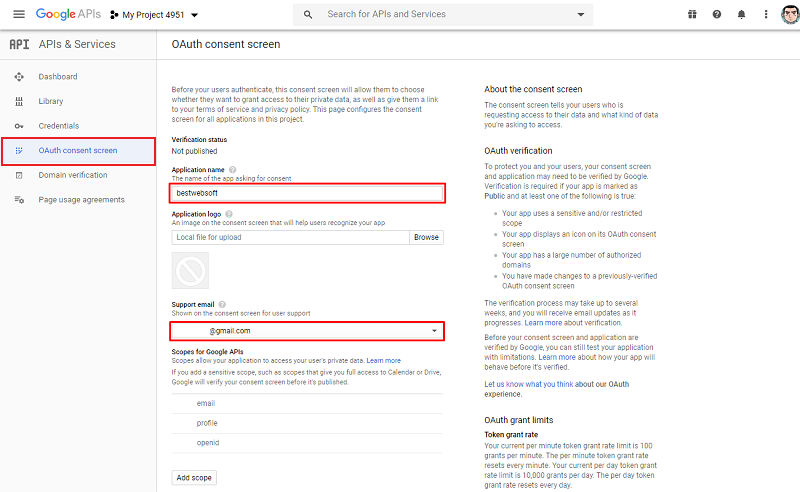
Task: Click the Application logo help icon
Action: point(229,214)
